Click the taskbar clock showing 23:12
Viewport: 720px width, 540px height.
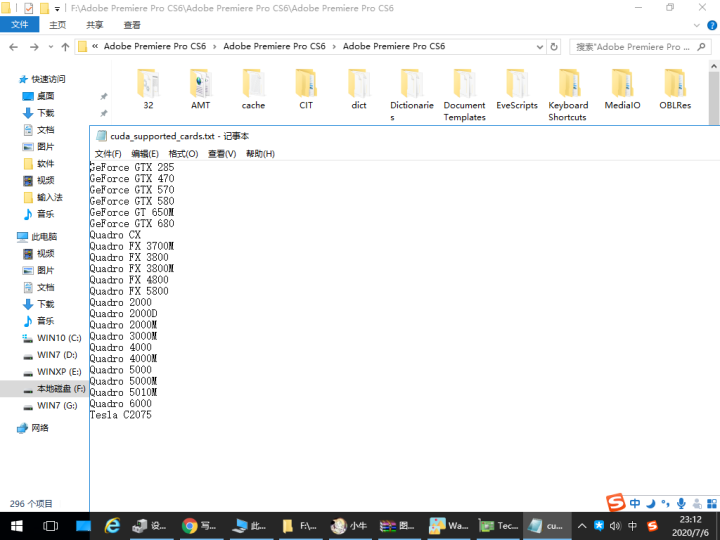click(690, 526)
